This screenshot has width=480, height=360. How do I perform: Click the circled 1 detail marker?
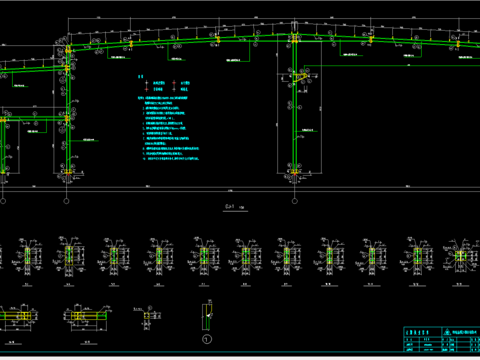(x=207, y=339)
